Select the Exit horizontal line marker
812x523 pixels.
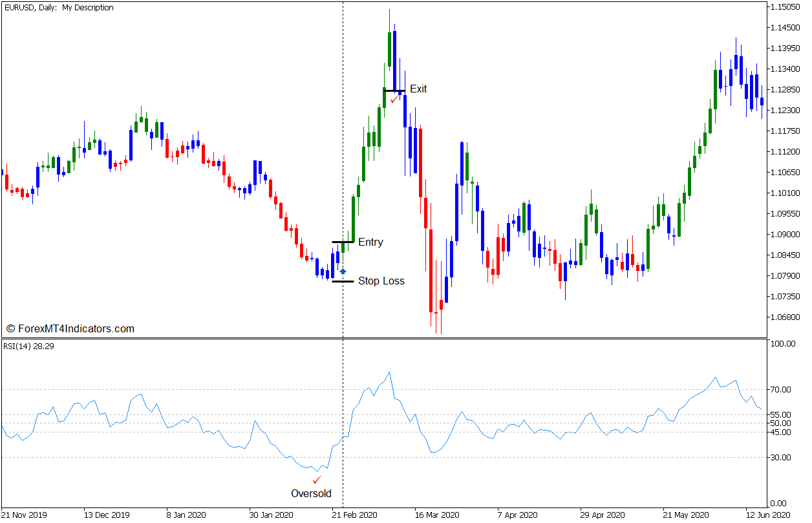(394, 91)
